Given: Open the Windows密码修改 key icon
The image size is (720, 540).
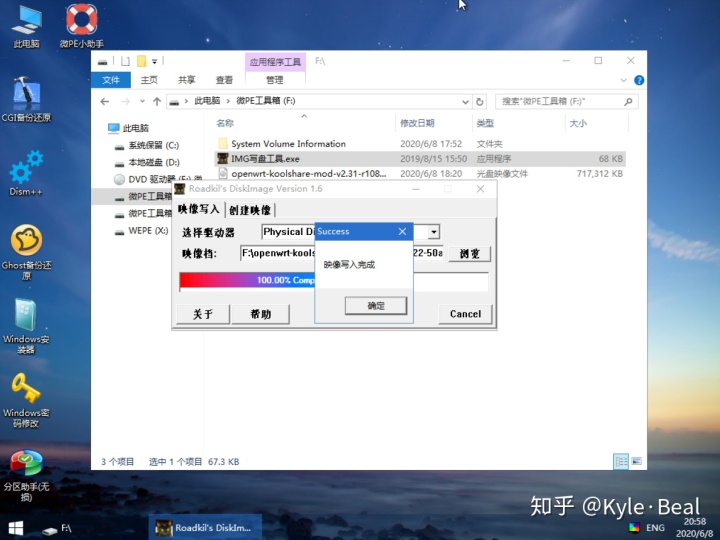Looking at the screenshot, I should (26, 400).
